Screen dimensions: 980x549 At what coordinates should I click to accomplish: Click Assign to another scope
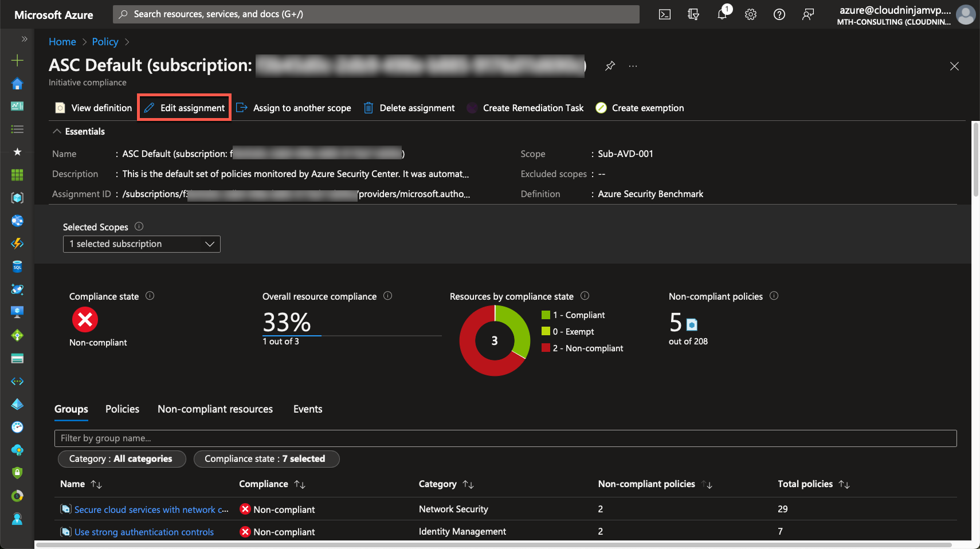point(294,108)
